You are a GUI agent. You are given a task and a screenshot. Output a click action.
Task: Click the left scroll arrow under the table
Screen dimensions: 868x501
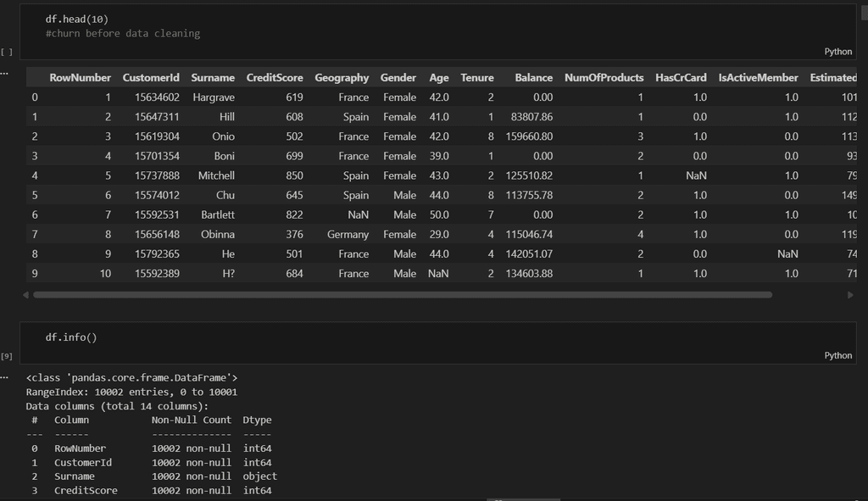click(x=25, y=295)
